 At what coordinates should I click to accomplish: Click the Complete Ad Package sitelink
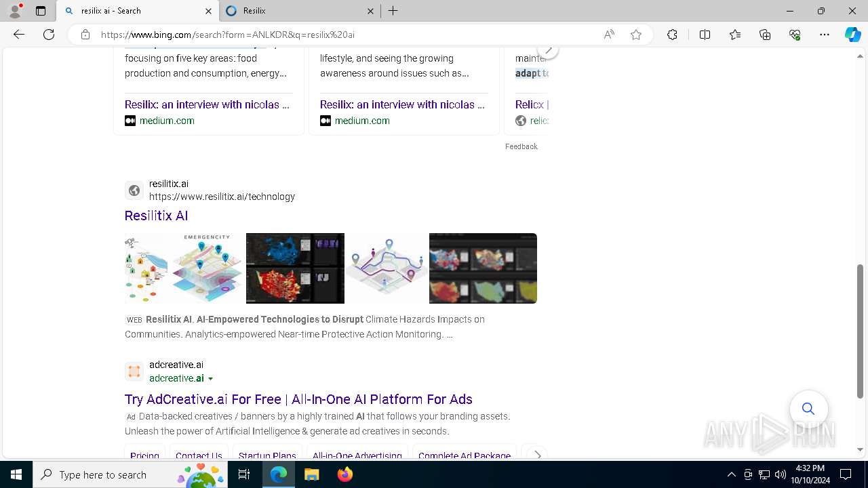coord(465,453)
